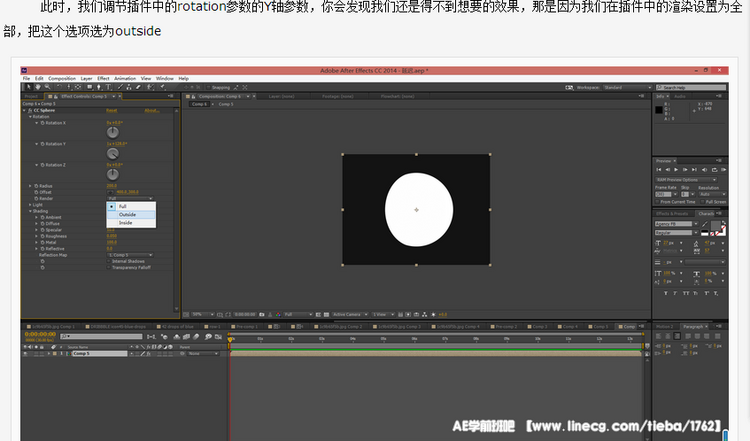Viewport: 750px width, 441px height.
Task: Enable Internal Shadows checkbox
Action: click(x=109, y=261)
